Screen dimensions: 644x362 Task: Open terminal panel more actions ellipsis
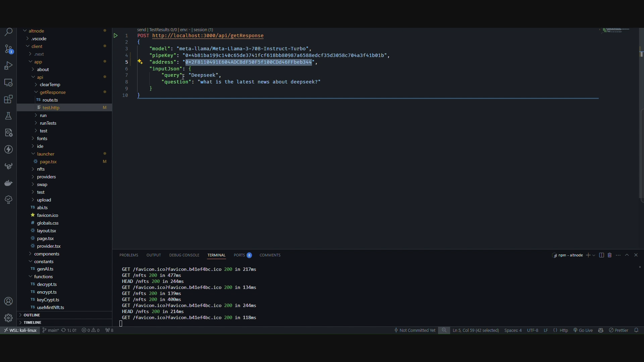618,255
